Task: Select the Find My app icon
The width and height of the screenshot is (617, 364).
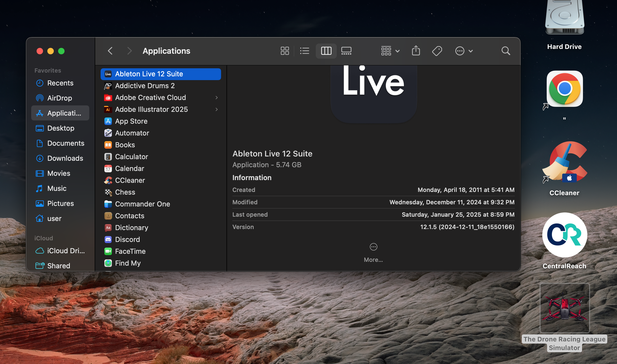Action: 108,263
